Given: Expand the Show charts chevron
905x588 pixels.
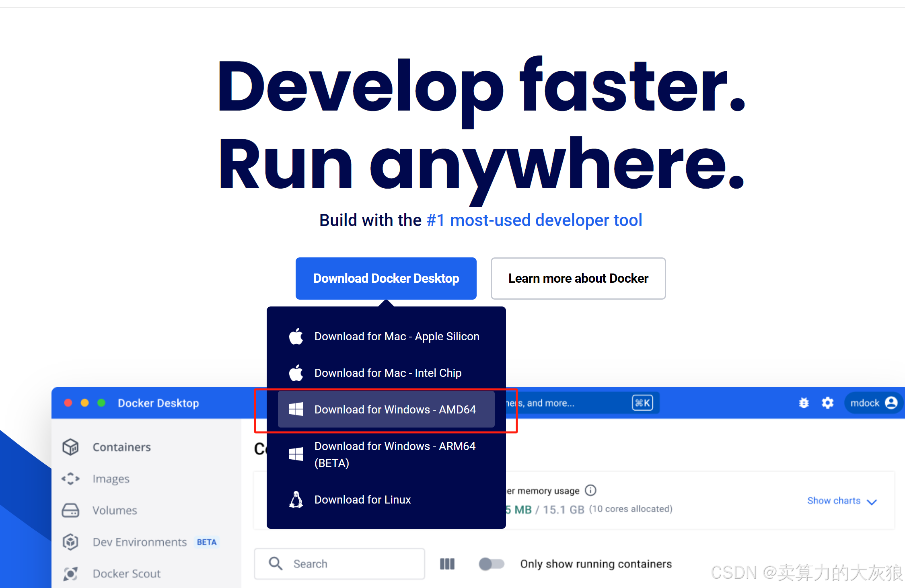Looking at the screenshot, I should tap(872, 502).
